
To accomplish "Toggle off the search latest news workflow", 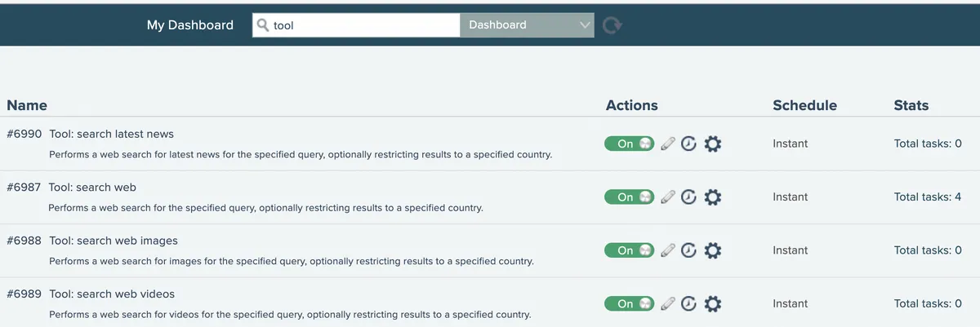I will pos(629,144).
